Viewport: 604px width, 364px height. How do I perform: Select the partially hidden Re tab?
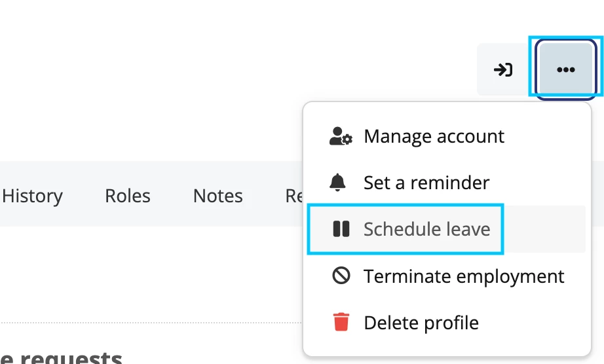click(293, 196)
